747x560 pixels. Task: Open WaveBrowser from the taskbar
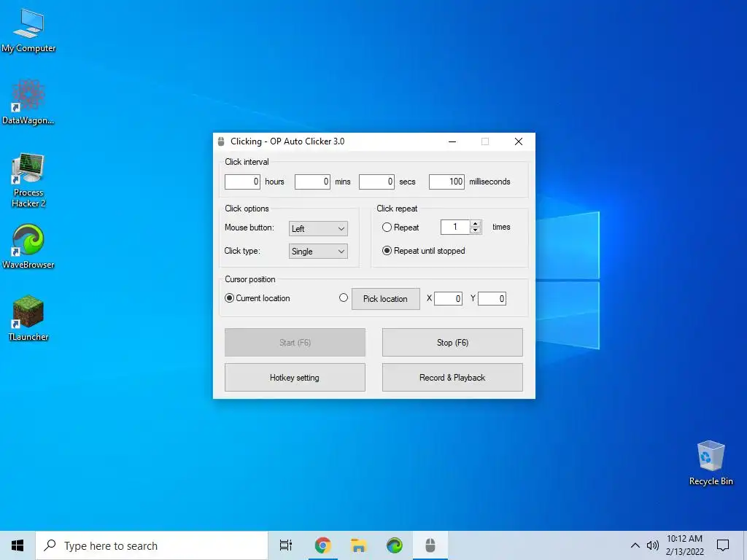(x=395, y=545)
